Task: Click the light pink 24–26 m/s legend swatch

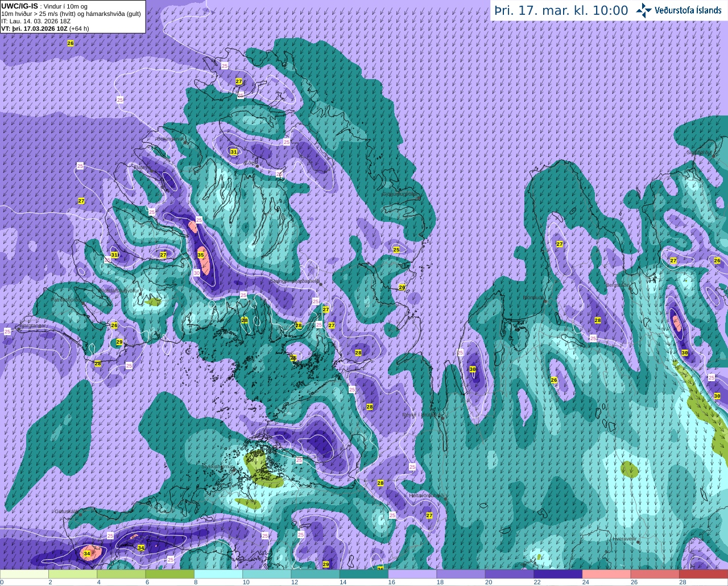Action: click(606, 574)
